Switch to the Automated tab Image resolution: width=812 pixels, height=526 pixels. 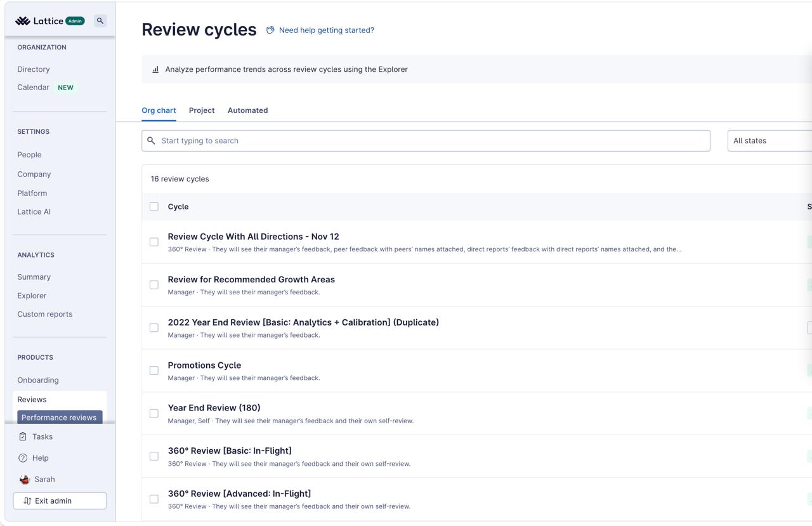pyautogui.click(x=247, y=110)
